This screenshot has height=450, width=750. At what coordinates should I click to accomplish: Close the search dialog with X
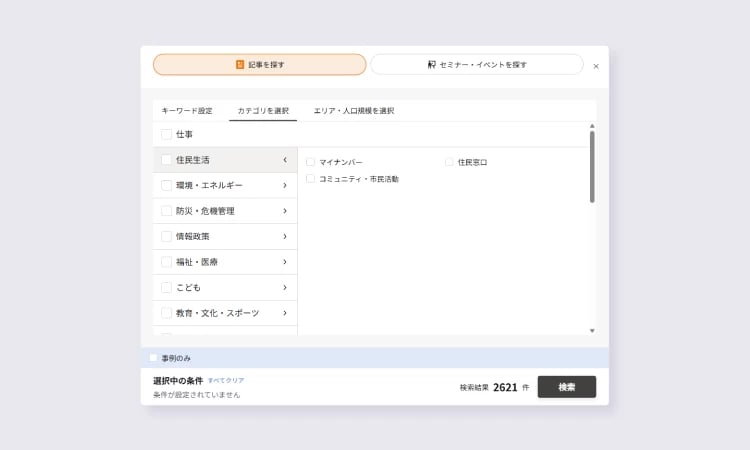[596, 66]
